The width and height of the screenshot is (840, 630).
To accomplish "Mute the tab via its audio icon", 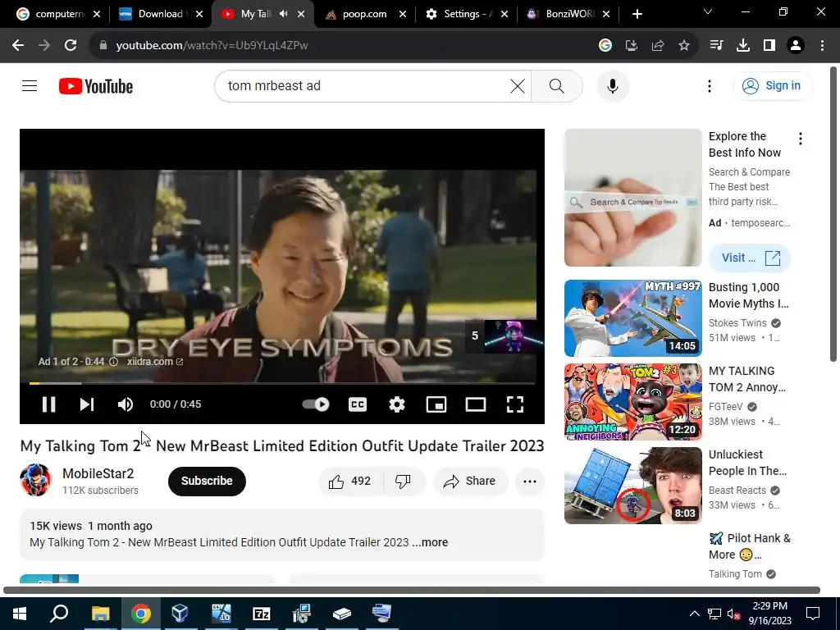I will pyautogui.click(x=283, y=14).
